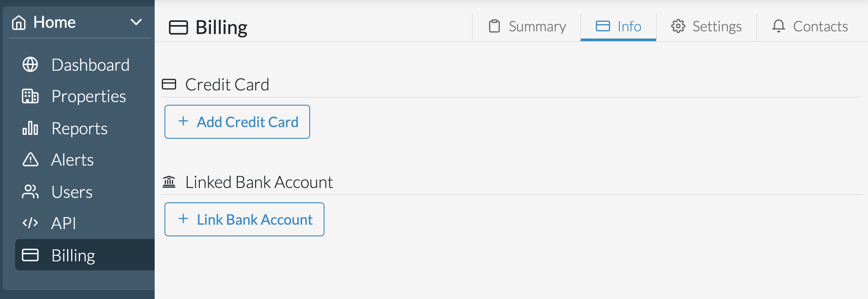This screenshot has height=299, width=868.
Task: Click the credit card icon beside Credit Card heading
Action: (x=169, y=84)
